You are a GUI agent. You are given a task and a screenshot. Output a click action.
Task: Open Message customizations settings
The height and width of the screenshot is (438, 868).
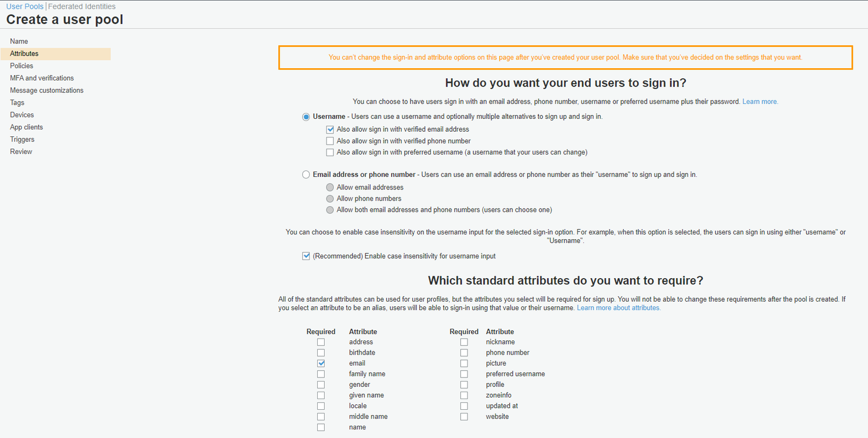[x=46, y=90]
